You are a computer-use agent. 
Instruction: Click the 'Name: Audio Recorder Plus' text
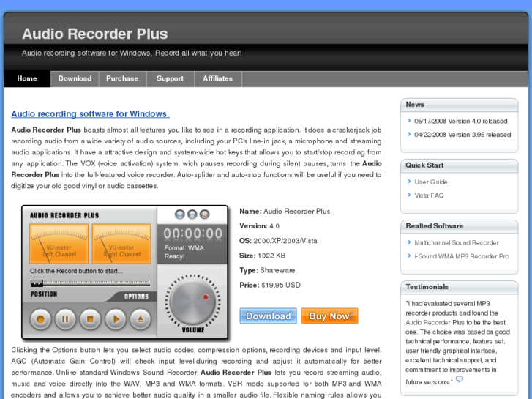pos(285,212)
